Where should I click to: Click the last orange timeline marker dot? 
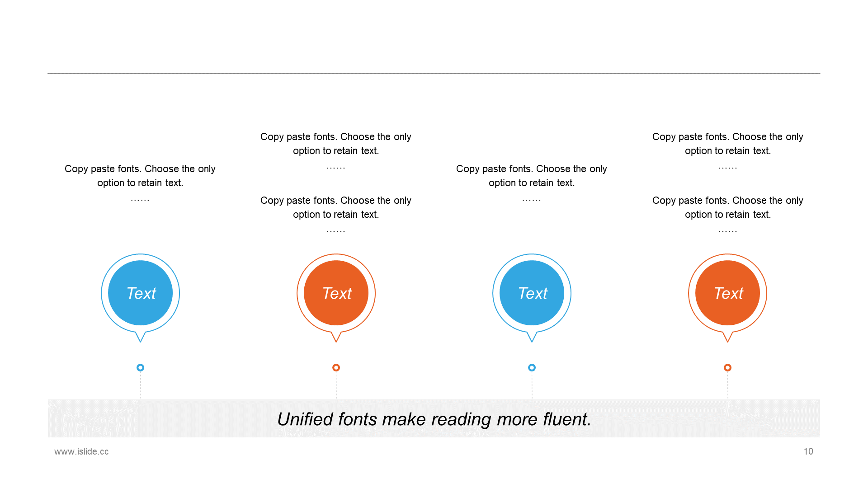click(728, 368)
